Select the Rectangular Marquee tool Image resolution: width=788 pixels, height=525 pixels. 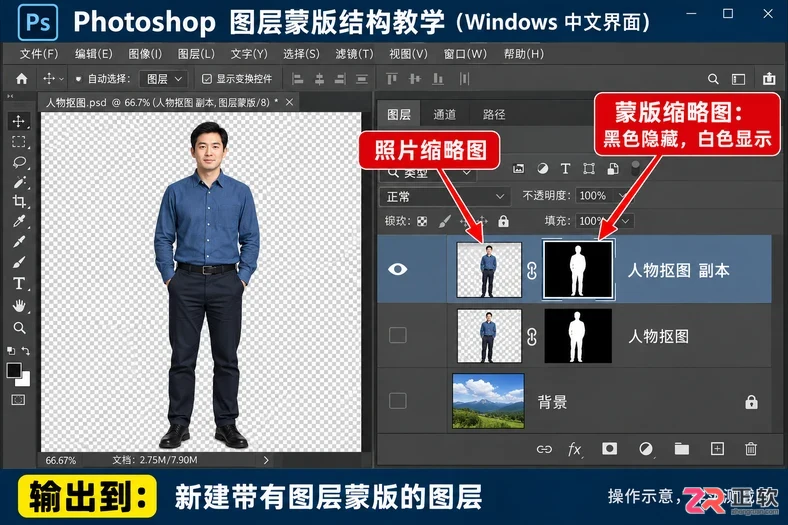(19, 142)
